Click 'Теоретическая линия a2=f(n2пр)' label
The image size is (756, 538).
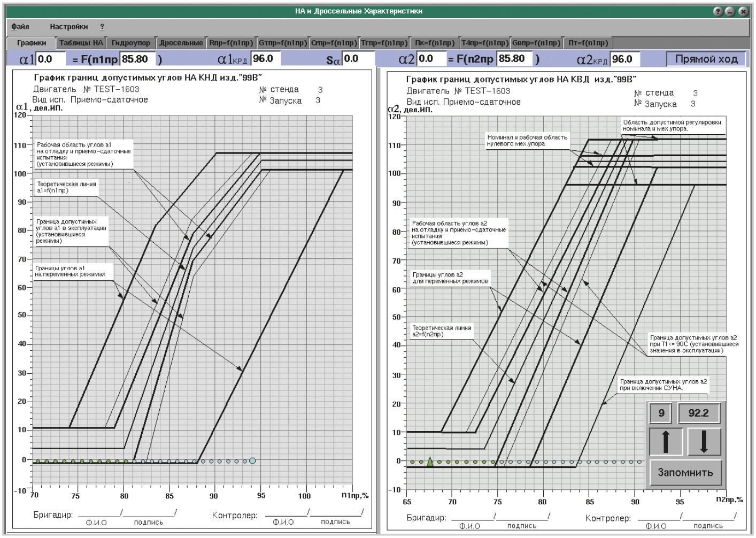point(442,331)
